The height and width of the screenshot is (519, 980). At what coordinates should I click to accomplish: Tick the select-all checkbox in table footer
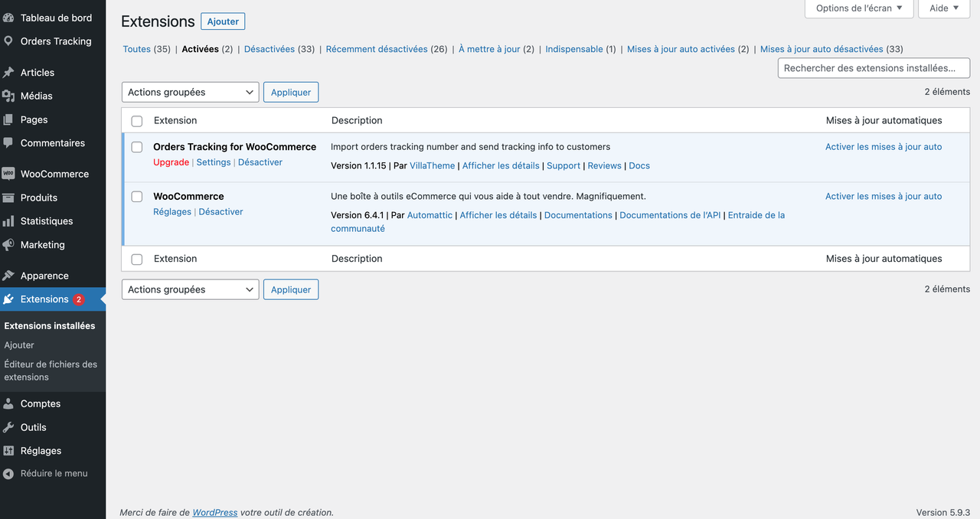[137, 259]
